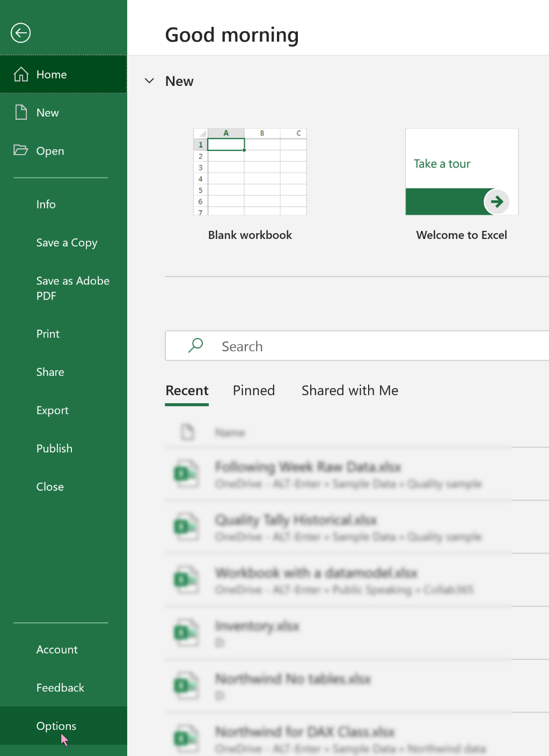
Task: Click the Welcome to Excel caption
Action: [462, 235]
